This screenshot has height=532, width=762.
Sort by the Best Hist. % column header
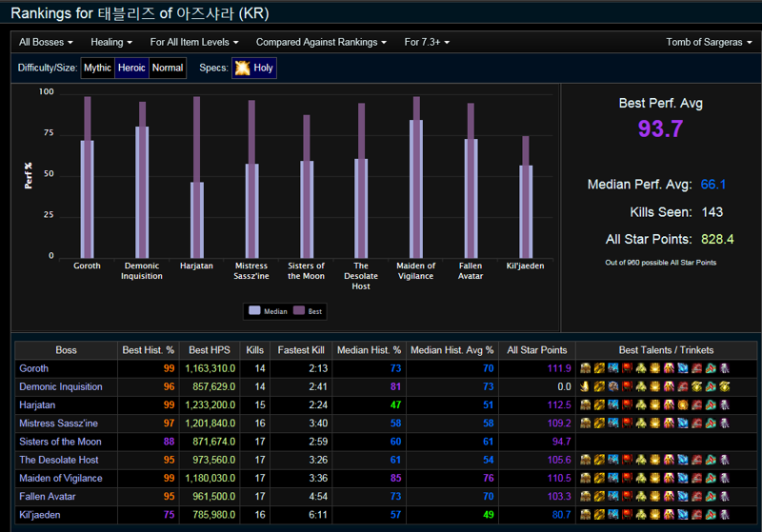tap(149, 350)
